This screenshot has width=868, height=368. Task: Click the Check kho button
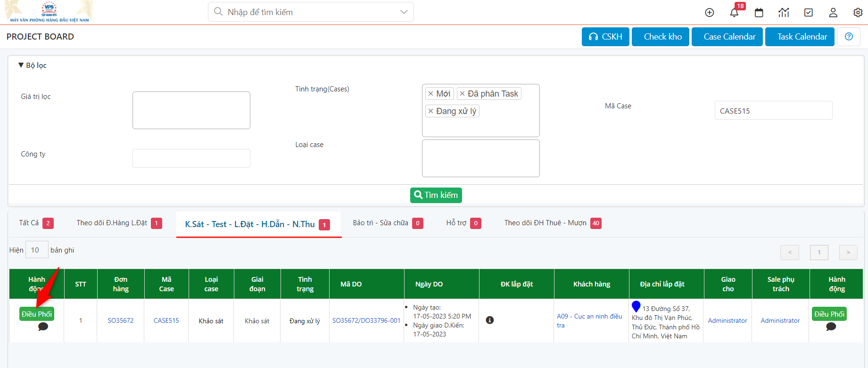[661, 37]
